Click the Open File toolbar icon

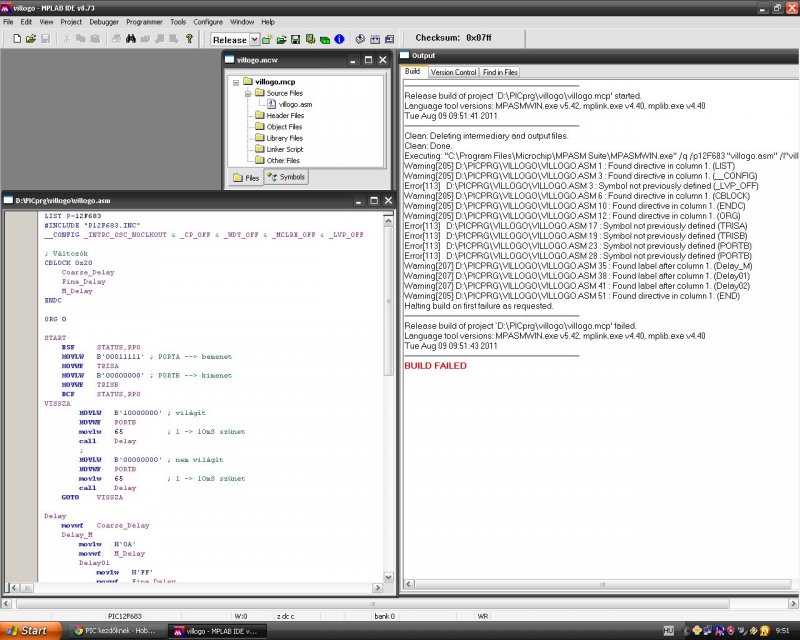[x=31, y=39]
